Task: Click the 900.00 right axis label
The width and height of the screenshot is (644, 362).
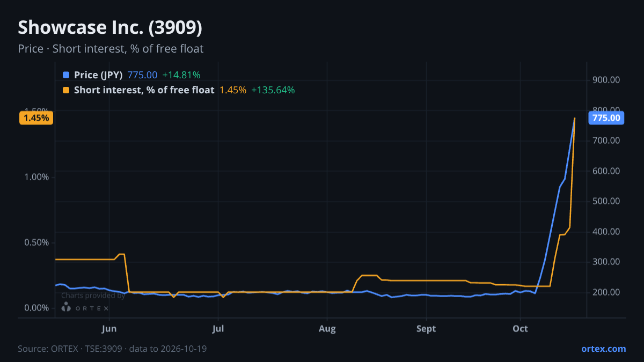Action: coord(606,80)
